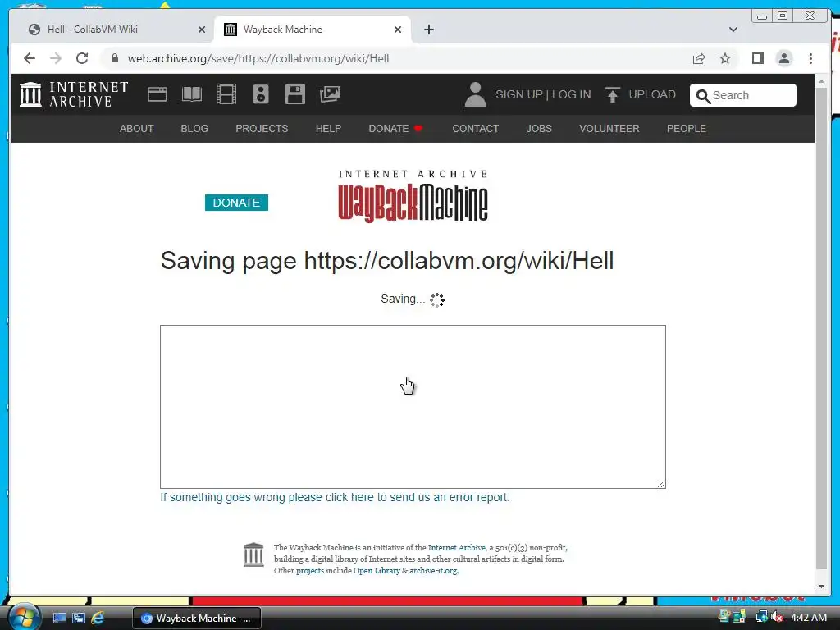This screenshot has width=840, height=630.
Task: Click inside the empty save log textarea
Action: point(413,407)
